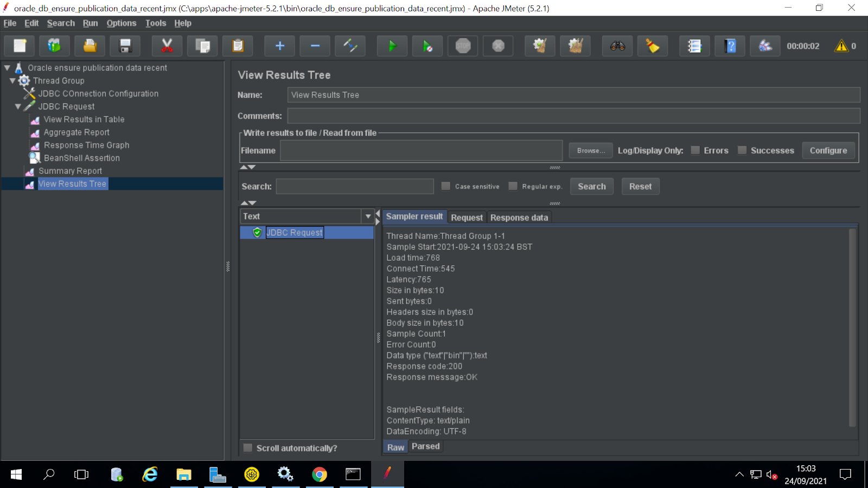Click the Search button
868x488 pixels.
[592, 186]
